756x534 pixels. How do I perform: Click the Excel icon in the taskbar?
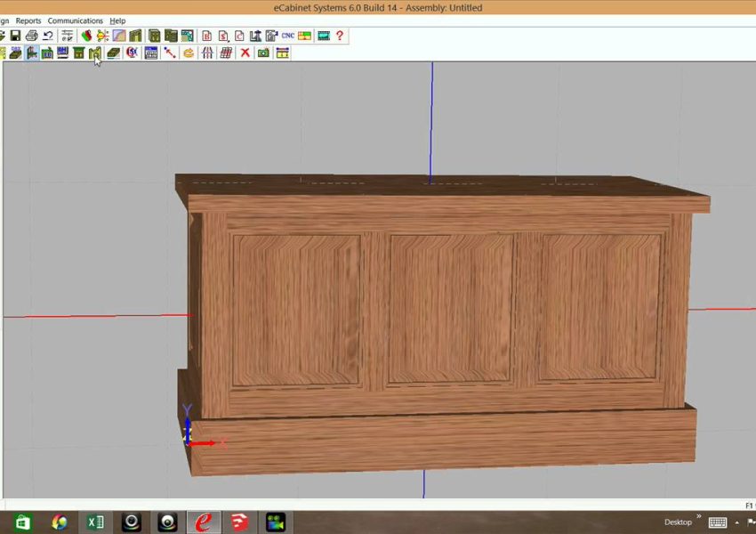tap(95, 522)
